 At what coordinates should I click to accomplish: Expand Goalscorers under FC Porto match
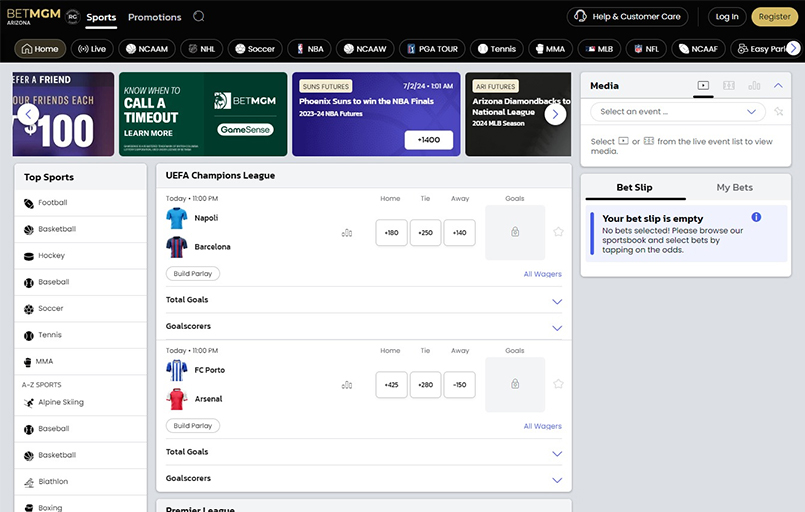click(364, 479)
